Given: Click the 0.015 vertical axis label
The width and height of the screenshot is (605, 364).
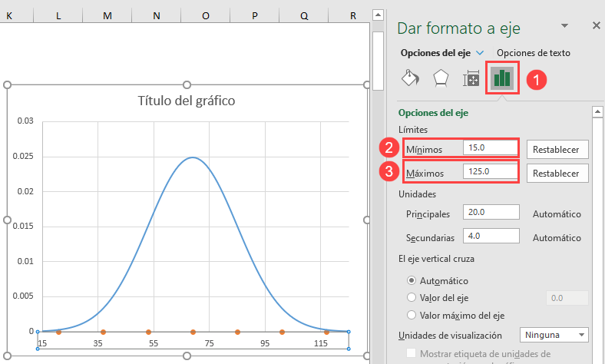Looking at the screenshot, I should [23, 227].
